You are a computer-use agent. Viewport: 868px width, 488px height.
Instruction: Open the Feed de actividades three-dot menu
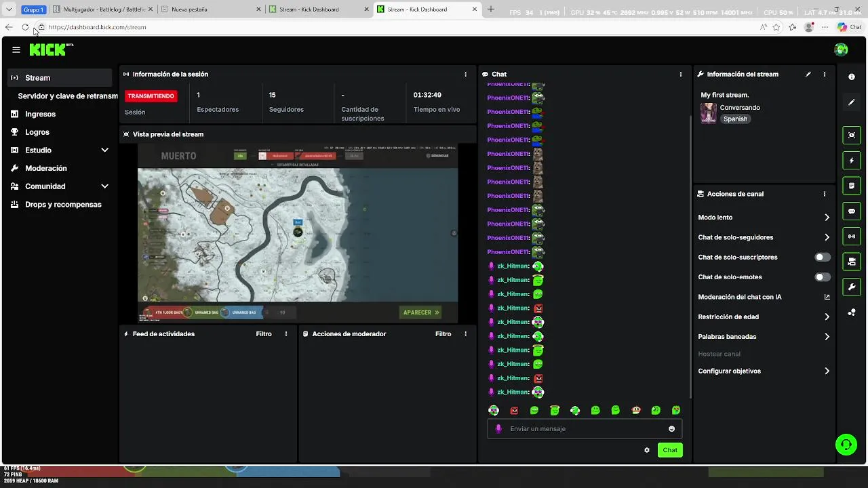click(x=286, y=334)
